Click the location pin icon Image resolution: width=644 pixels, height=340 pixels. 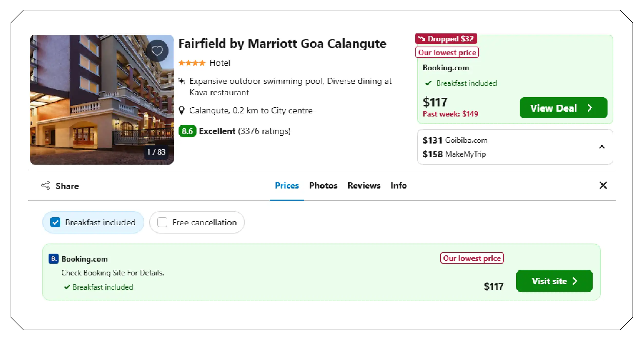(x=182, y=110)
